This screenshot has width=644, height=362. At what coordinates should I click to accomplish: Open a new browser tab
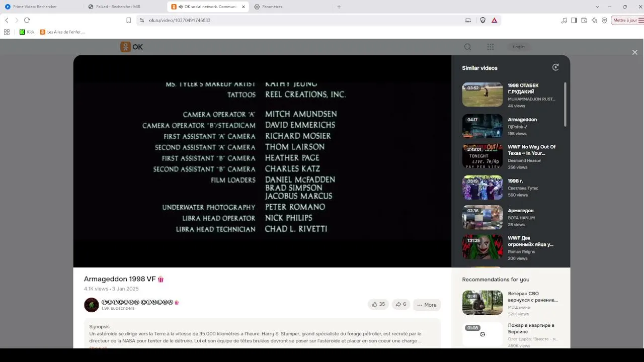[x=339, y=7]
